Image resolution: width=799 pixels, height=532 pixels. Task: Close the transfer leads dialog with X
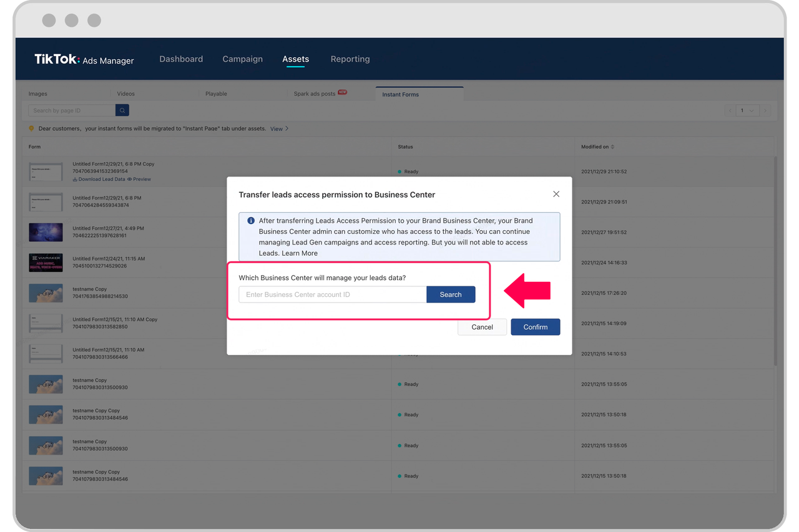coord(556,194)
